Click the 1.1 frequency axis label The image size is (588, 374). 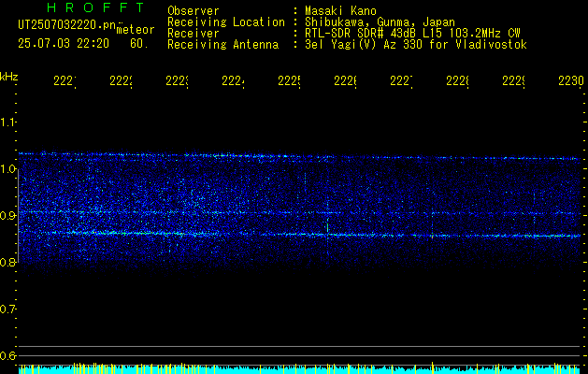pos(7,122)
